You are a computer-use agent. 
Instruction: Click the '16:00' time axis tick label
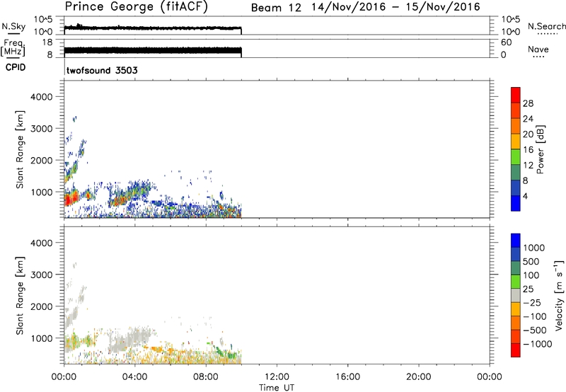pyautogui.click(x=347, y=377)
